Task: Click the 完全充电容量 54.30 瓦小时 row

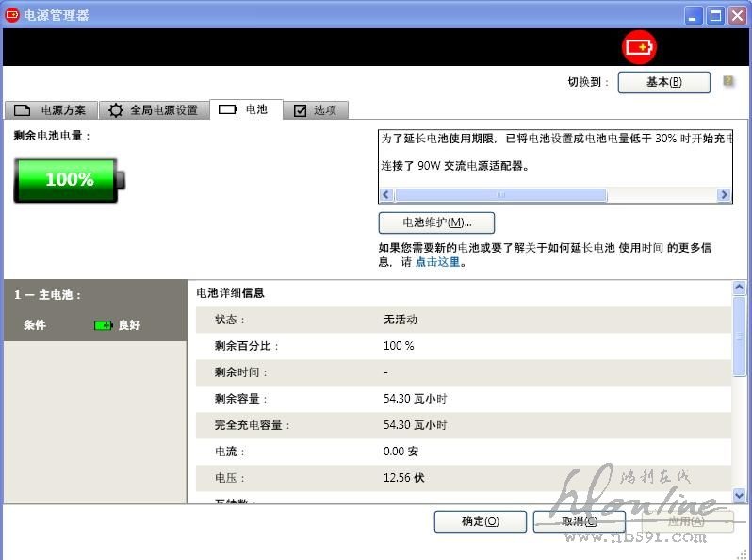Action: pos(464,425)
